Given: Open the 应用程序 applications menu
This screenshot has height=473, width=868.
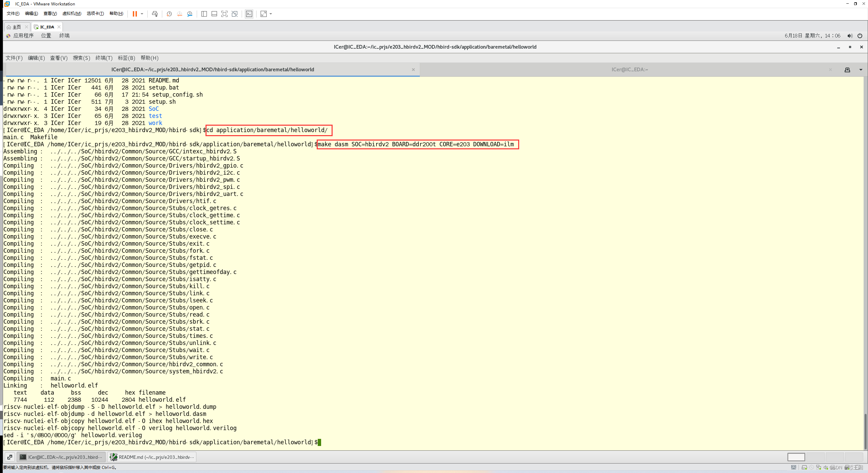Looking at the screenshot, I should pos(23,36).
